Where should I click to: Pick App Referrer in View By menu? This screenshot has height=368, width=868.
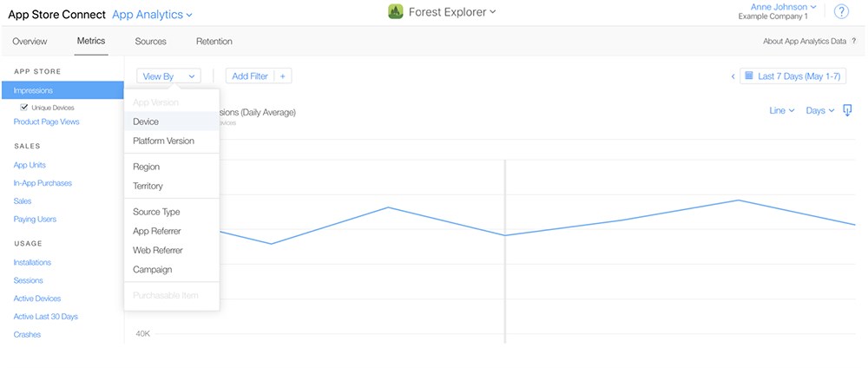(172, 232)
